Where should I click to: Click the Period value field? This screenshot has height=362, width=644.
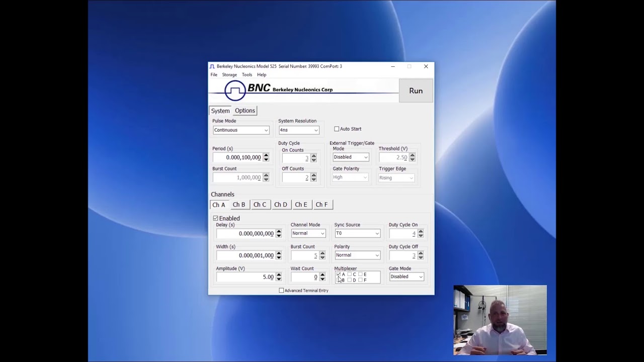pos(237,157)
